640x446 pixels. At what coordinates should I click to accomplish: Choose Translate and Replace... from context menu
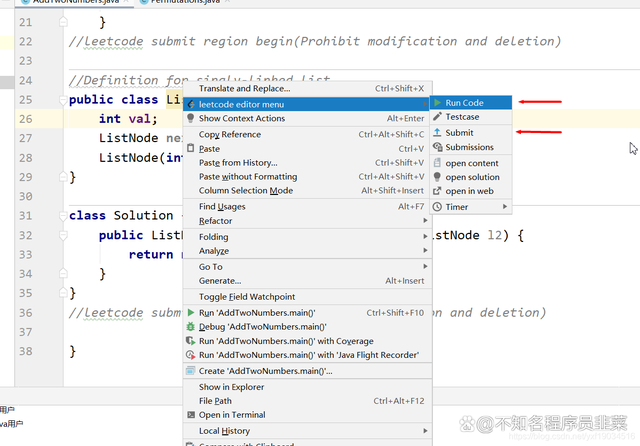pos(307,89)
